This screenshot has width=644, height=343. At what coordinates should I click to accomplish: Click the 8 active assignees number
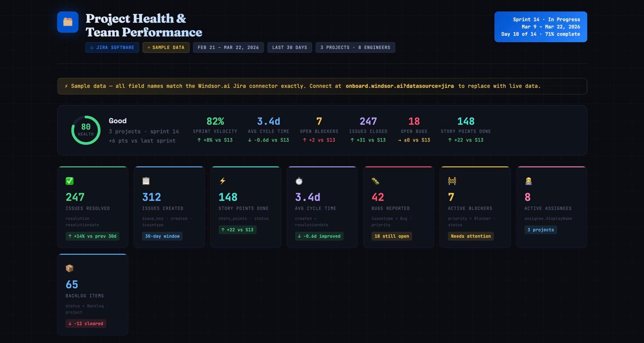[x=528, y=197]
